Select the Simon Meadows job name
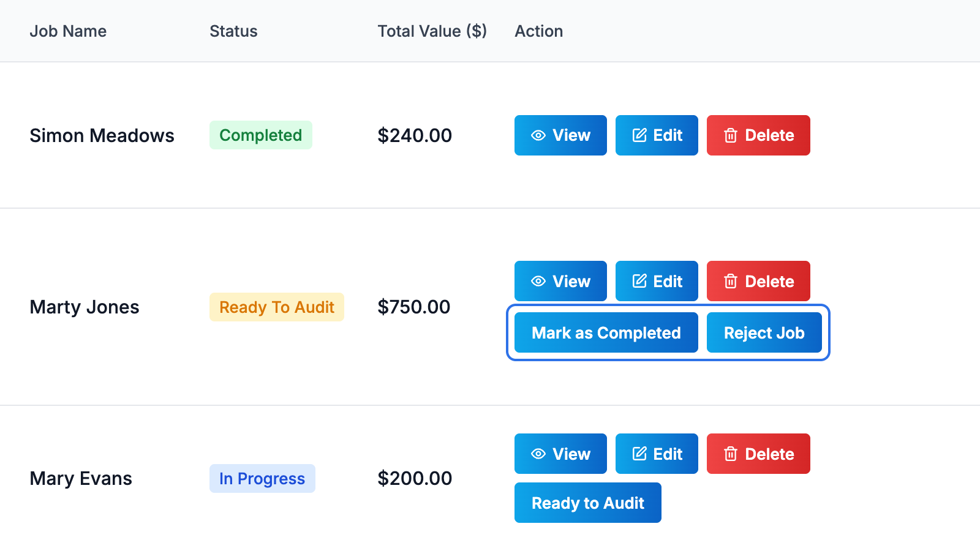Screen dimensions: 980x551 [x=102, y=135]
